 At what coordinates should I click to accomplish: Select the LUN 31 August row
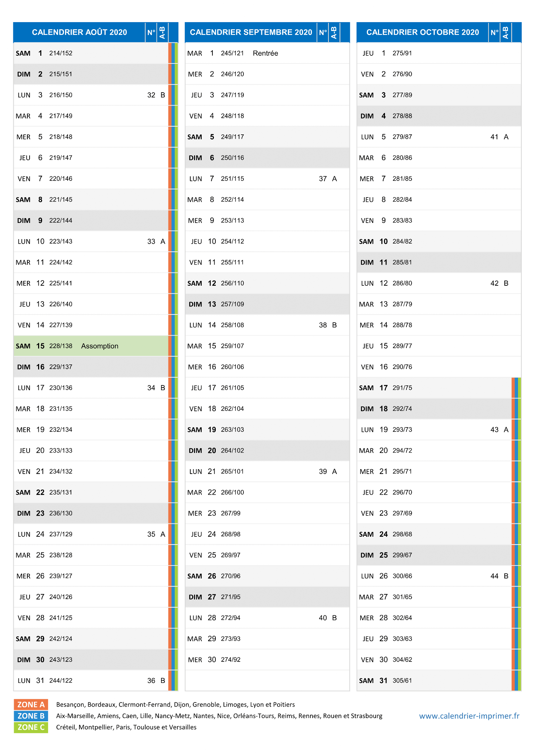(x=91, y=680)
